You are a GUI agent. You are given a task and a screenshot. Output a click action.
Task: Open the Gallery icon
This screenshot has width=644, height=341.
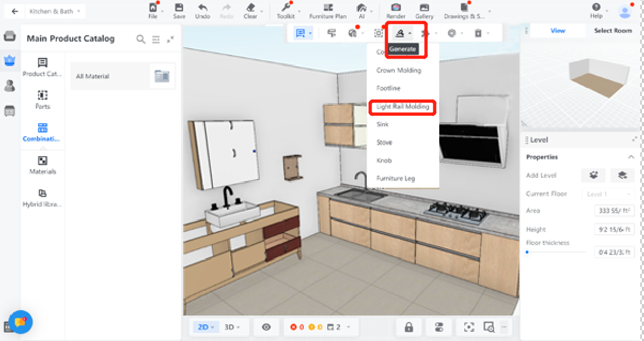[424, 8]
